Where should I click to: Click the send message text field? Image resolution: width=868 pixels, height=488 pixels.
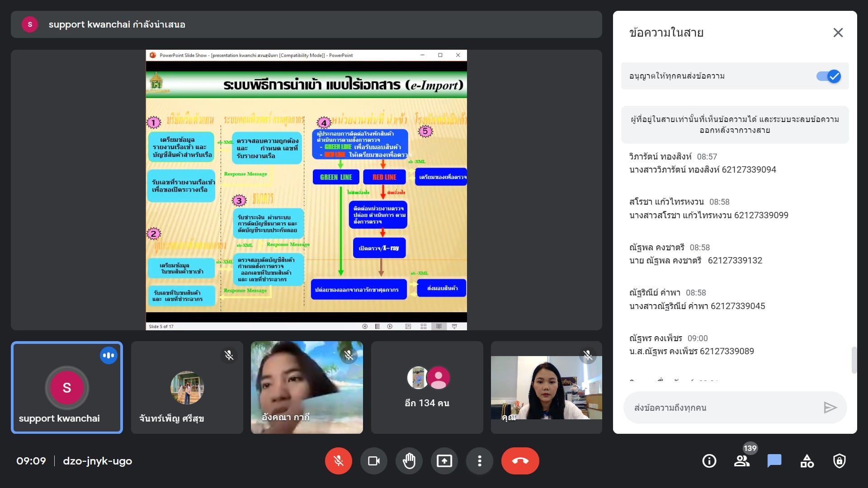723,408
